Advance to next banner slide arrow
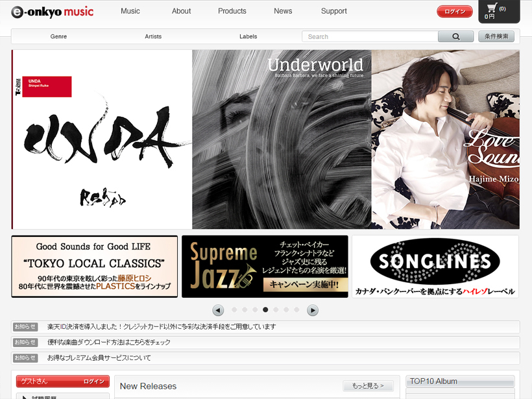 pos(313,310)
